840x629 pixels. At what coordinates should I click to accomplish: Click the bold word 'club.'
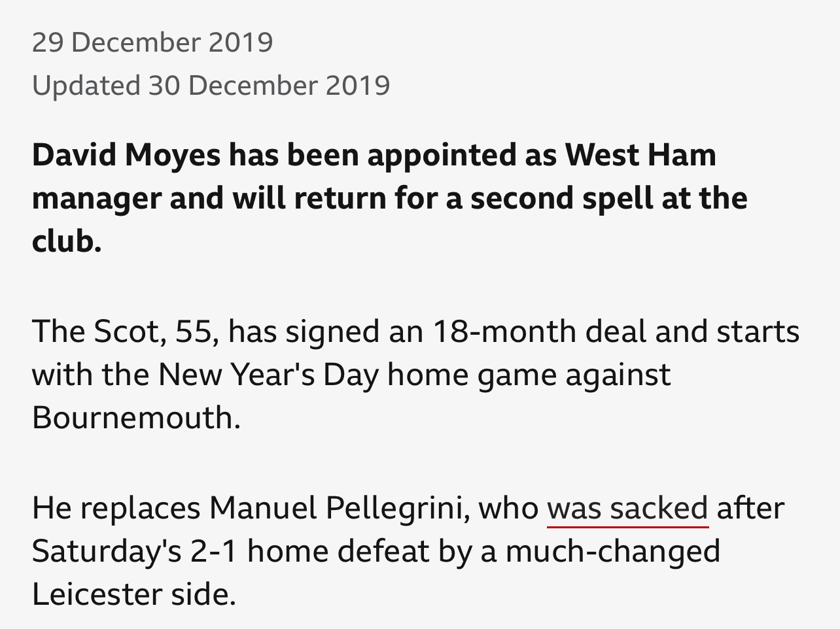pos(66,241)
